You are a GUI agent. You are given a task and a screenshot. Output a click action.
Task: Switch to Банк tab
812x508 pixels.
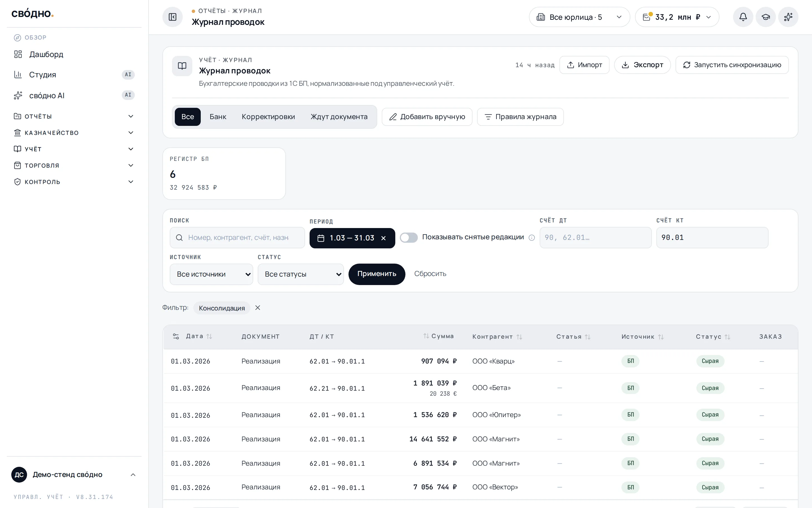tap(218, 117)
